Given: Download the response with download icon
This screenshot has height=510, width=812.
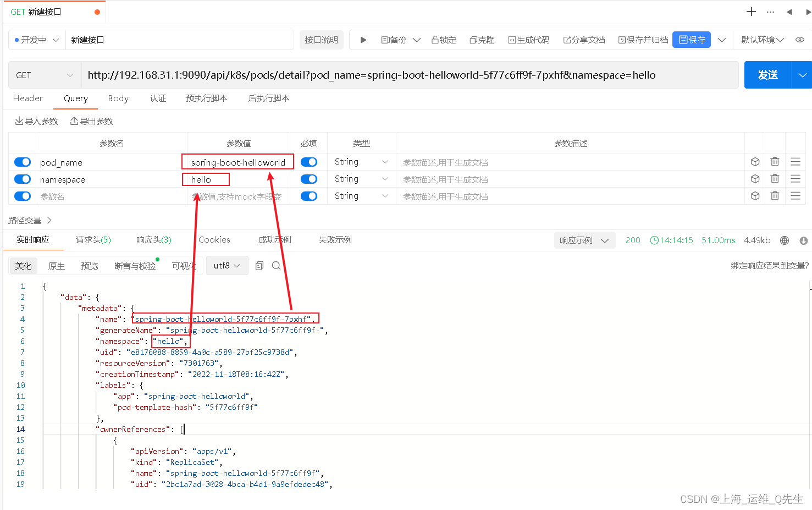Looking at the screenshot, I should (803, 240).
